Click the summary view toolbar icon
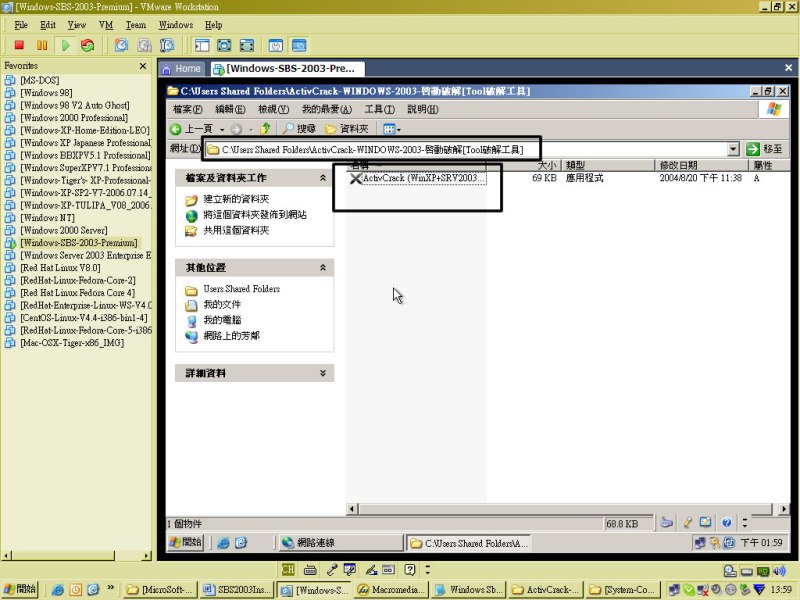800x600 pixels. tap(276, 45)
